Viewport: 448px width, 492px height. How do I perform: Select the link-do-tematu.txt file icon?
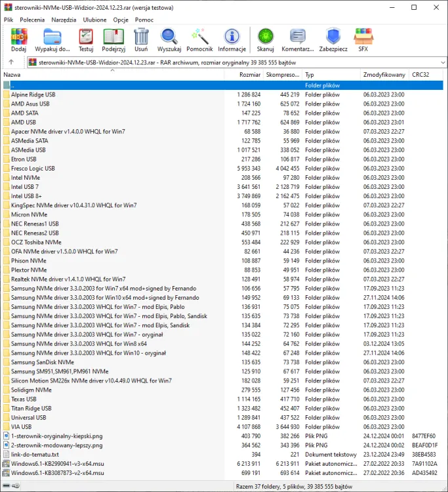pyautogui.click(x=7, y=455)
